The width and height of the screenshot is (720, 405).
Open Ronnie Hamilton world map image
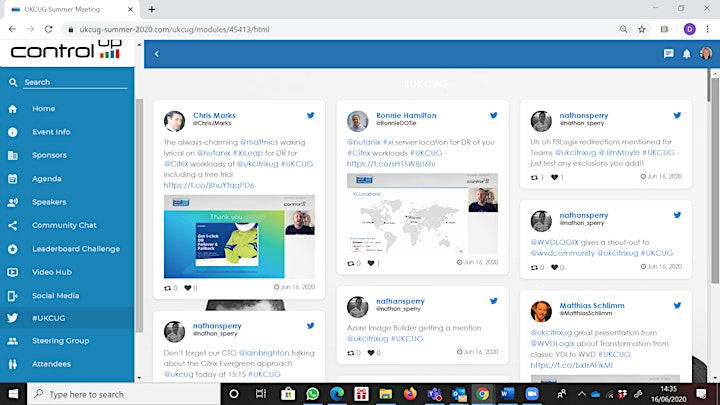pos(422,214)
